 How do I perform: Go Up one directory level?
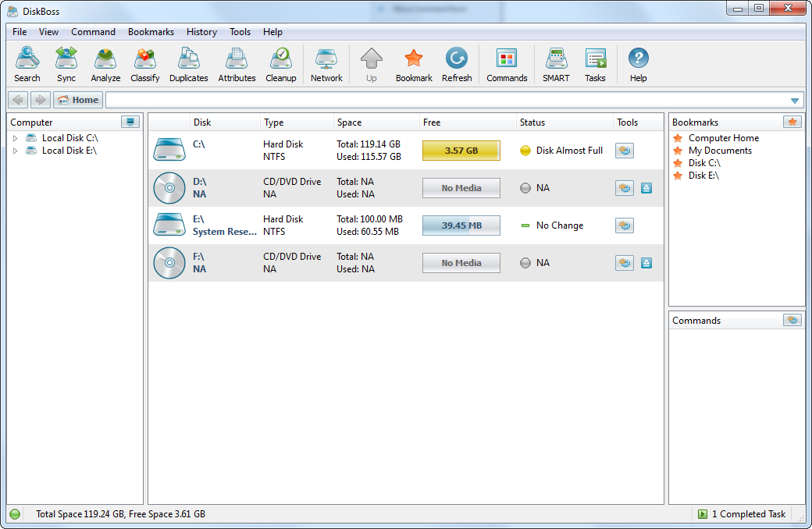pyautogui.click(x=372, y=64)
